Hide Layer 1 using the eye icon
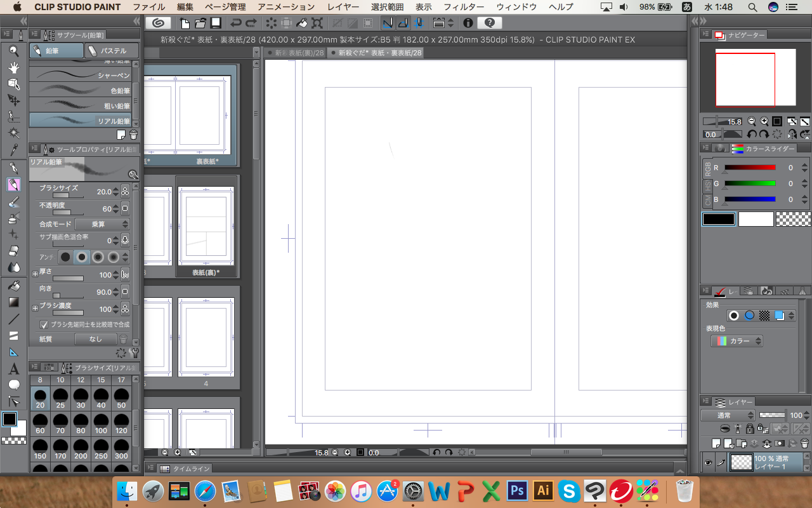Viewport: 812px width, 508px height. 708,463
